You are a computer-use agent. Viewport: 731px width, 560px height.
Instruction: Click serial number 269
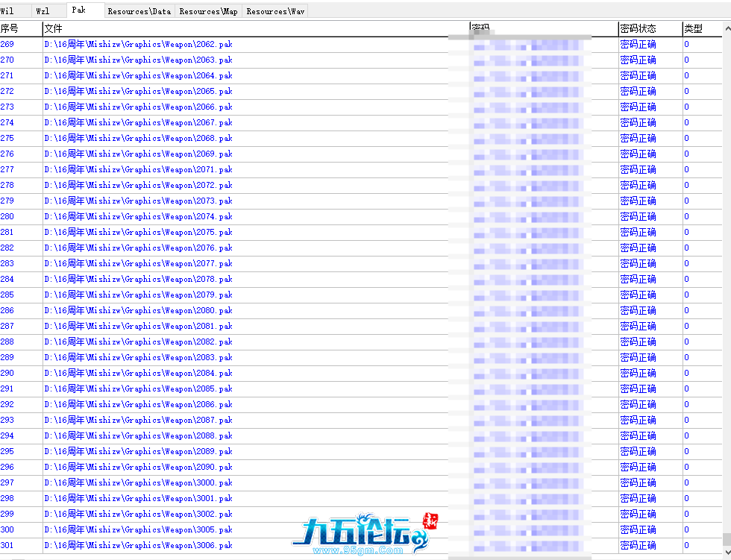point(7,44)
